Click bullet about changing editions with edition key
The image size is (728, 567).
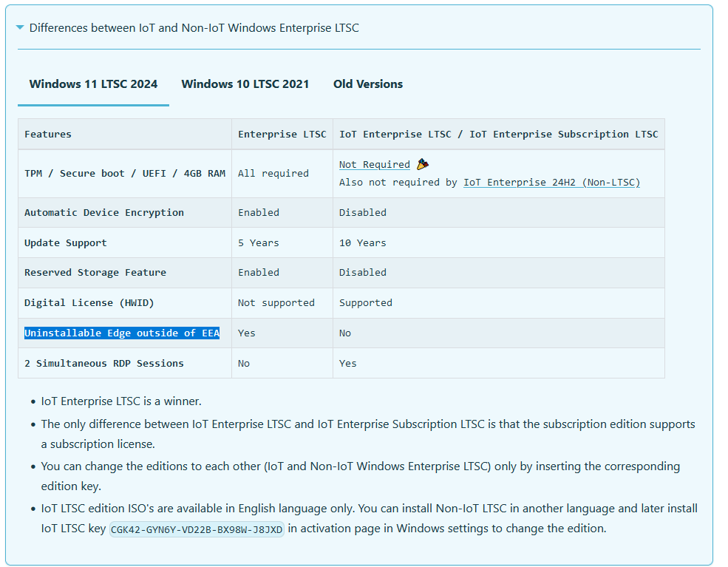pos(360,476)
